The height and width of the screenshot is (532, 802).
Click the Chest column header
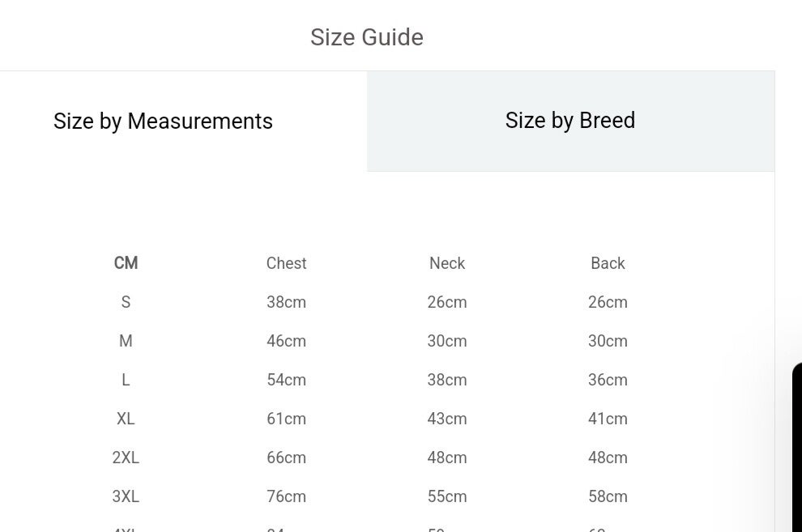point(286,263)
